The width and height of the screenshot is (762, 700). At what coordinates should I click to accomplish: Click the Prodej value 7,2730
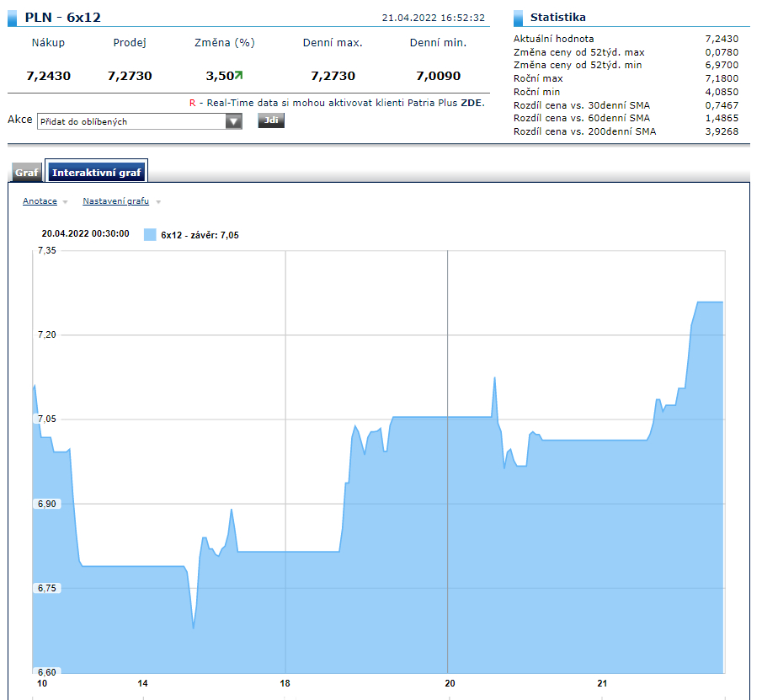click(x=130, y=76)
